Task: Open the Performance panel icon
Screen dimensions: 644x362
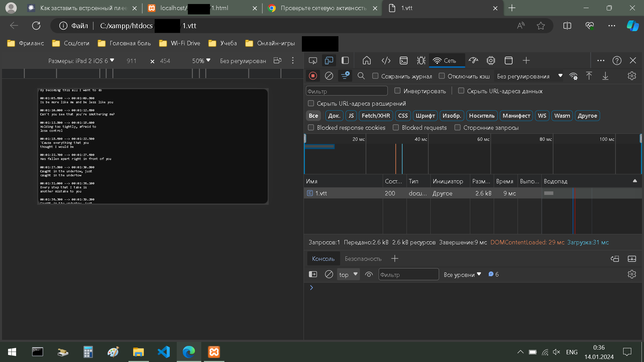Action: tap(473, 61)
